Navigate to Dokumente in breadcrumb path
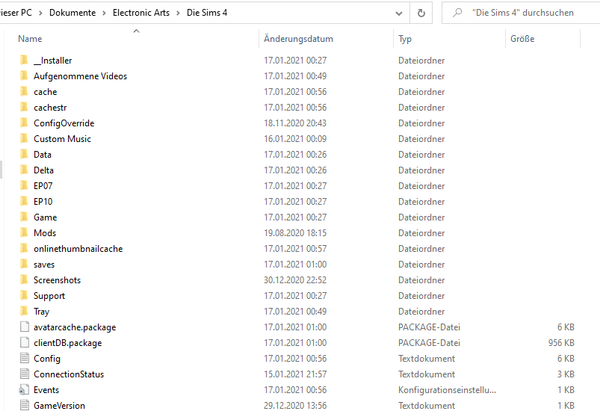The width and height of the screenshot is (600, 420). point(72,14)
